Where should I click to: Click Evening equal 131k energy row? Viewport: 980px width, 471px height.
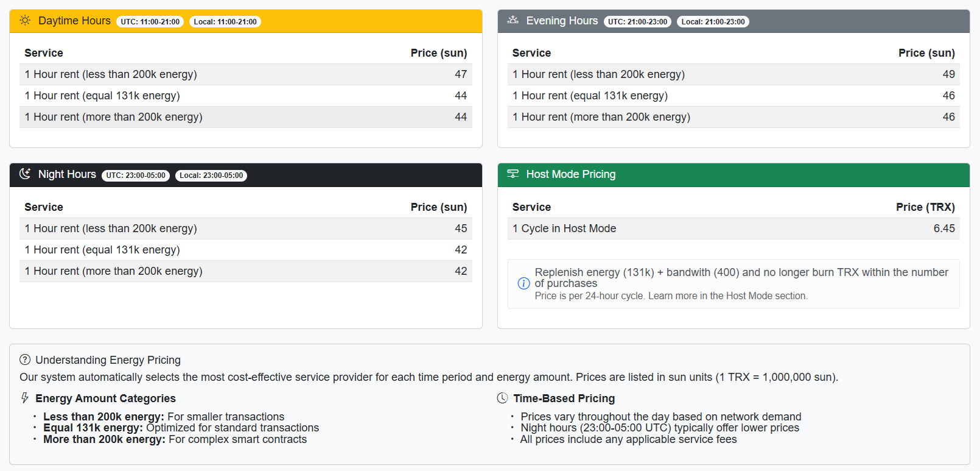[x=733, y=96]
